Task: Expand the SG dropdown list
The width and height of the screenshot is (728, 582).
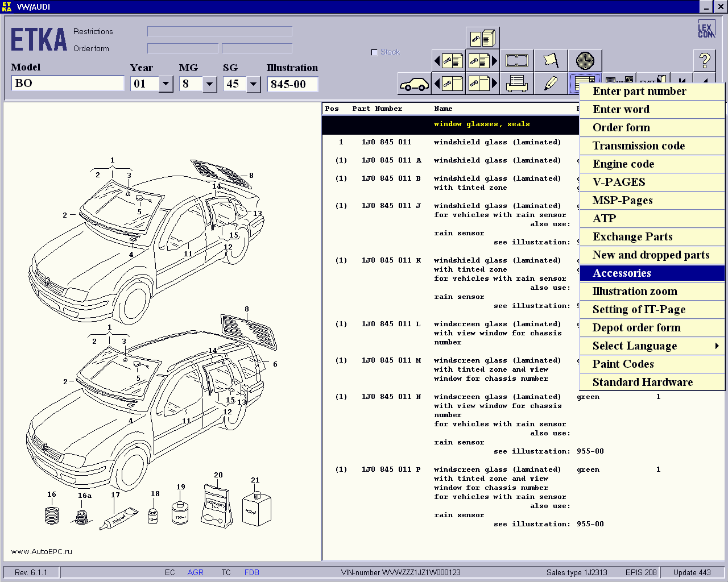Action: click(x=254, y=84)
